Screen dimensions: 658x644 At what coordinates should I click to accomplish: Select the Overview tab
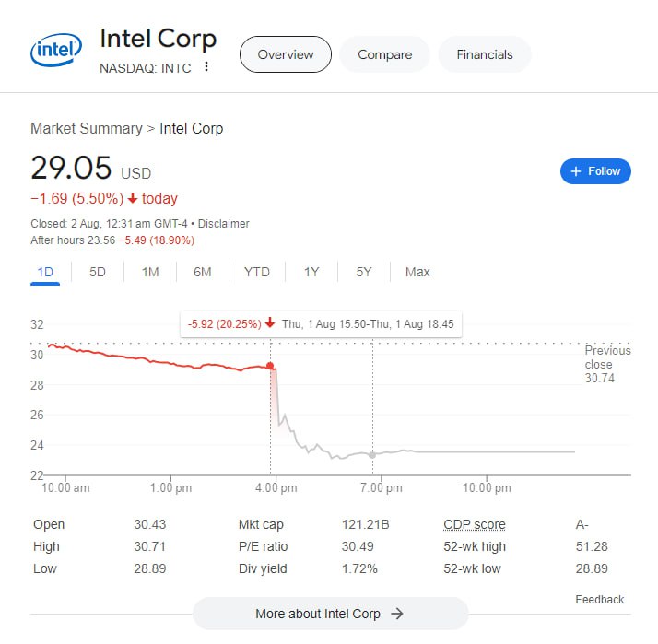click(x=286, y=54)
